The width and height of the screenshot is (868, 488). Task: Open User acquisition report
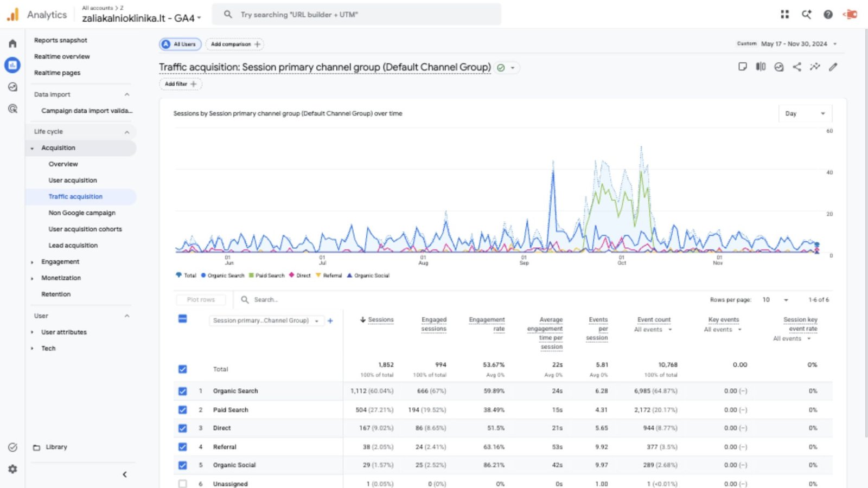tap(73, 181)
